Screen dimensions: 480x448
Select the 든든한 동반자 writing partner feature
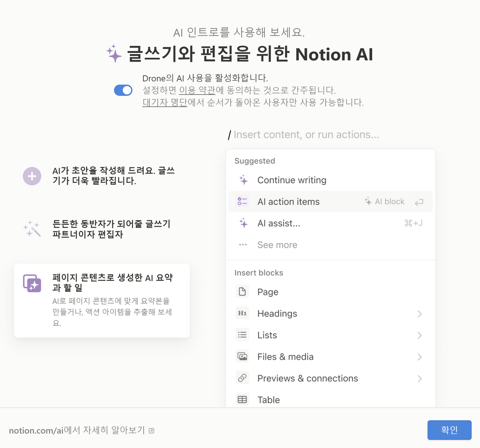coord(102,229)
